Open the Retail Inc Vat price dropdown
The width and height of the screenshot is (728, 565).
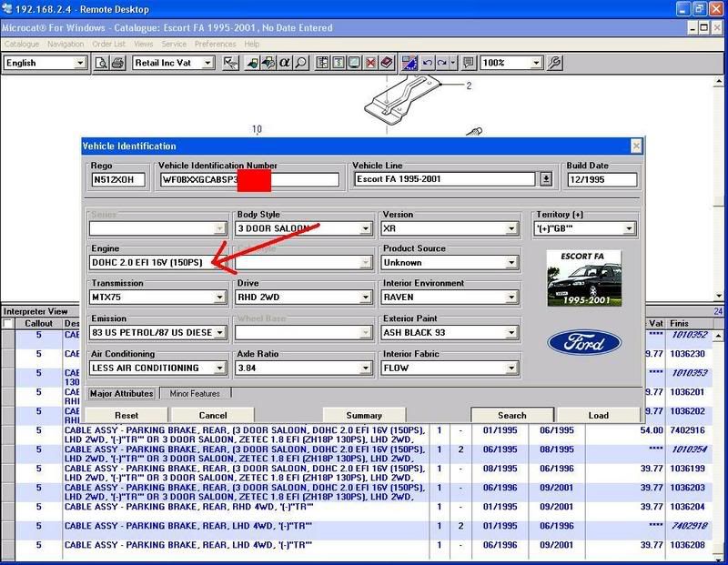[x=208, y=63]
